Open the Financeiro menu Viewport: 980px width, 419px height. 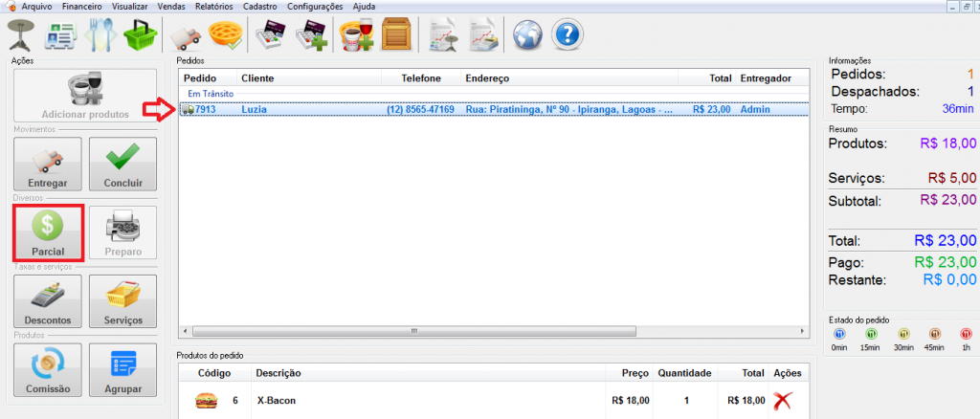click(80, 6)
